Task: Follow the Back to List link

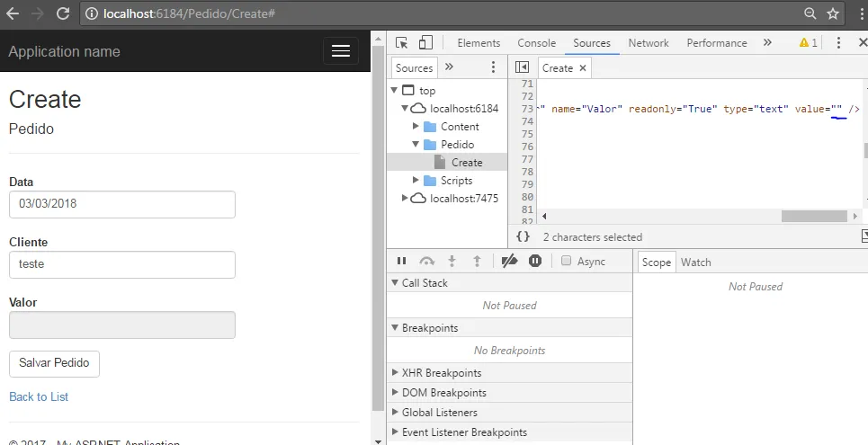Action: (39, 396)
